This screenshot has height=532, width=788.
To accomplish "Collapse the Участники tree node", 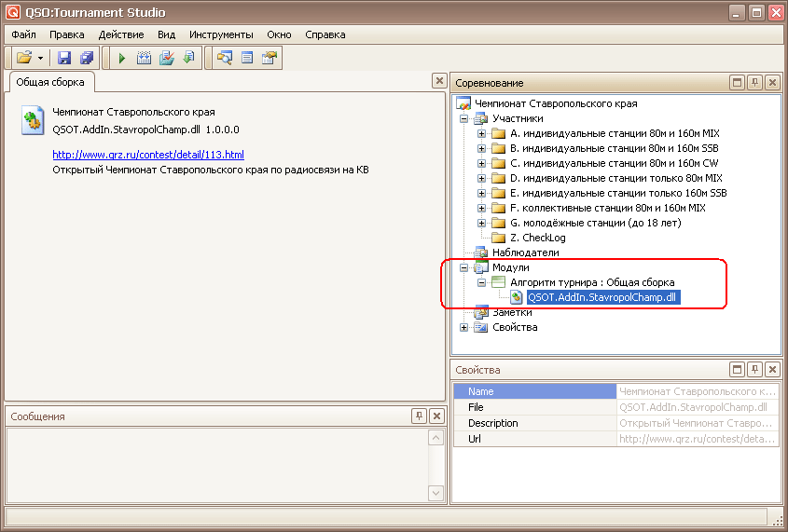I will [463, 119].
